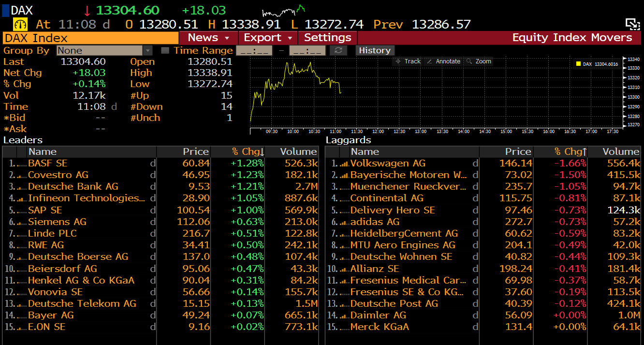
Task: Select Beiersdorf AG row name
Action: 62,269
